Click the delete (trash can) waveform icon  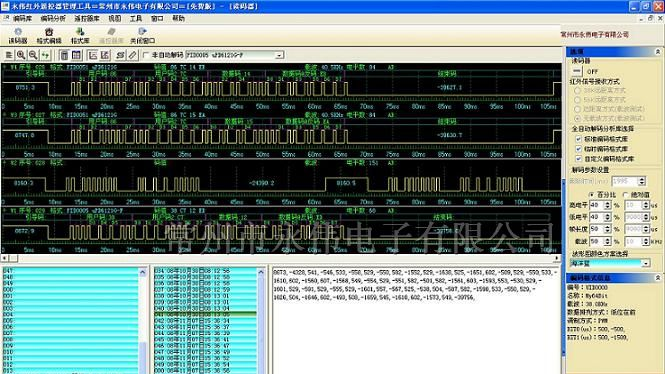64,55
